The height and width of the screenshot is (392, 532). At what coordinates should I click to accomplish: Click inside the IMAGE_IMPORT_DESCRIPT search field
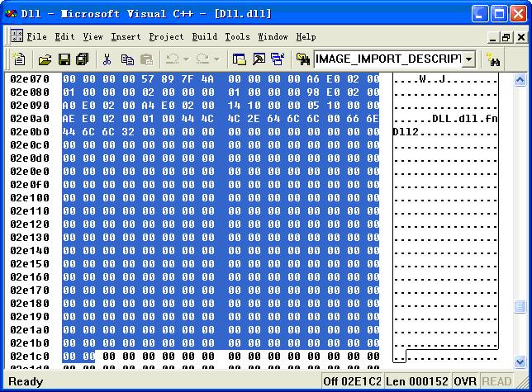click(x=387, y=59)
